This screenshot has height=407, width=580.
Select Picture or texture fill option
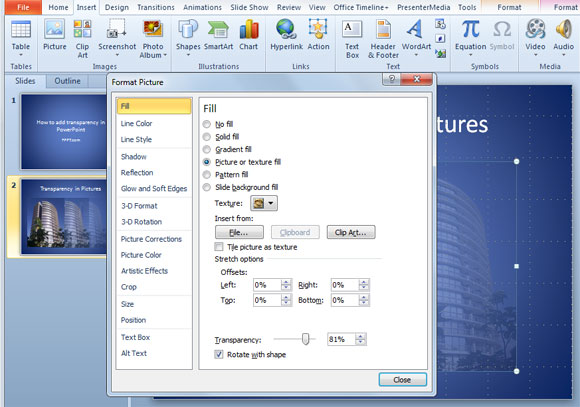[x=207, y=162]
